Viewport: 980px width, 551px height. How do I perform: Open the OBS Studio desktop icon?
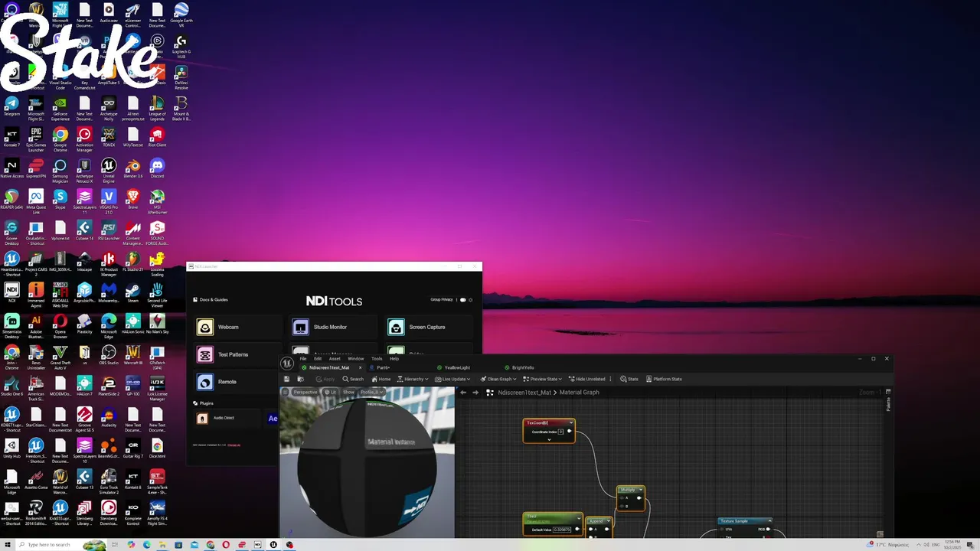pyautogui.click(x=109, y=354)
